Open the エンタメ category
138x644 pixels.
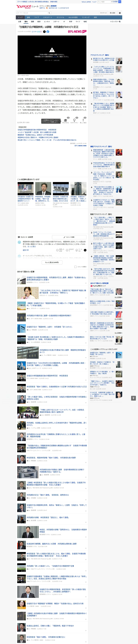[x=47, y=21]
